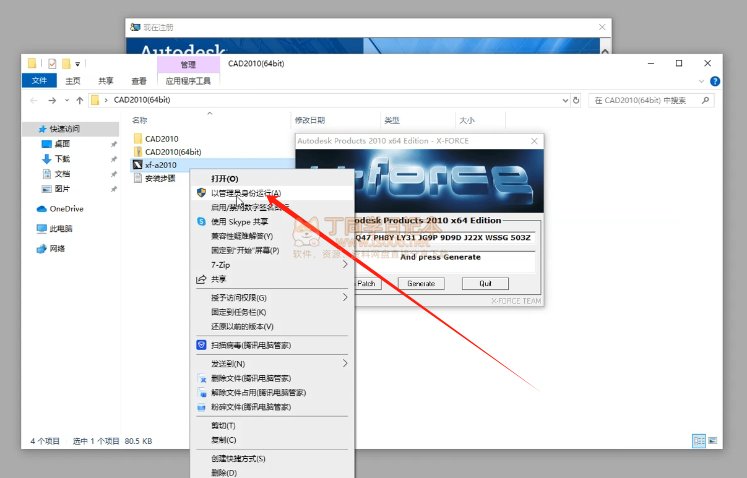Open 图片 in the navigation pane
747x478 pixels.
point(62,189)
